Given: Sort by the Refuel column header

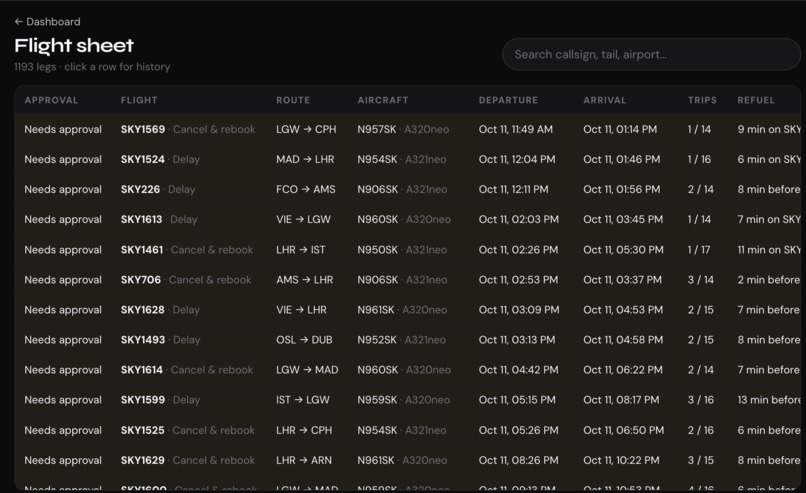Looking at the screenshot, I should pos(756,100).
